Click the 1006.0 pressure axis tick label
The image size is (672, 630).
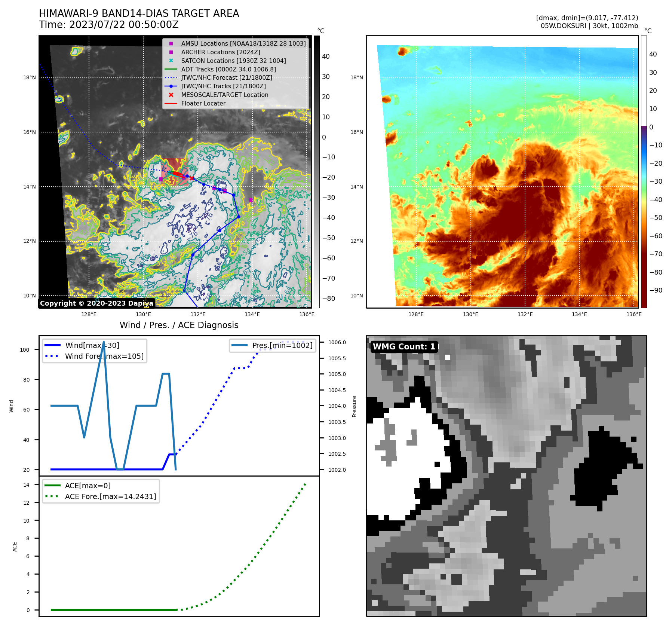[x=337, y=342]
